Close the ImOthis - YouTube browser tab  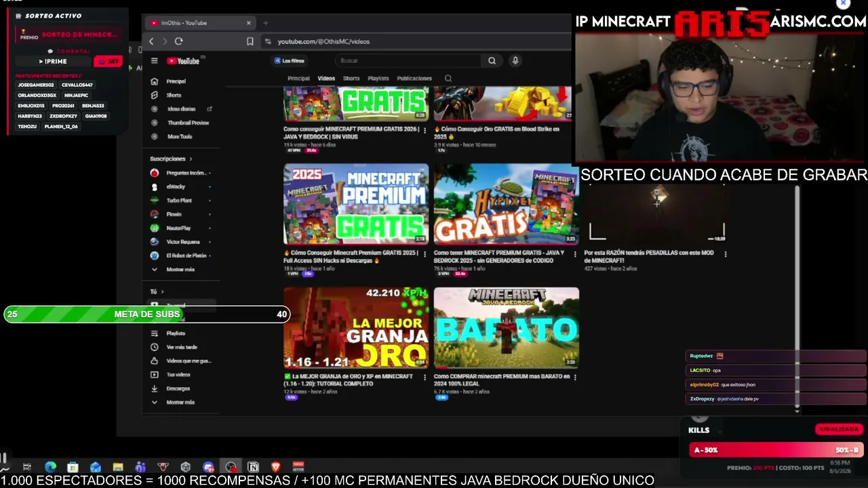[x=248, y=23]
